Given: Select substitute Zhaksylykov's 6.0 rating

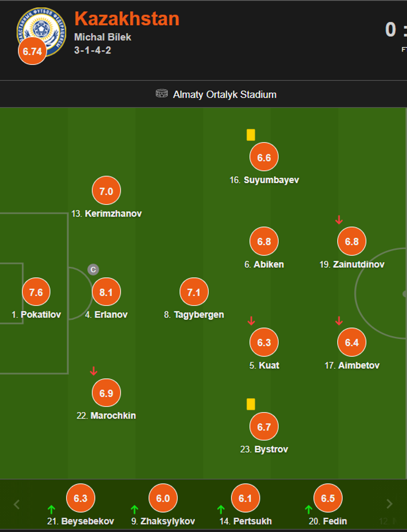Looking at the screenshot, I should pos(163,498).
